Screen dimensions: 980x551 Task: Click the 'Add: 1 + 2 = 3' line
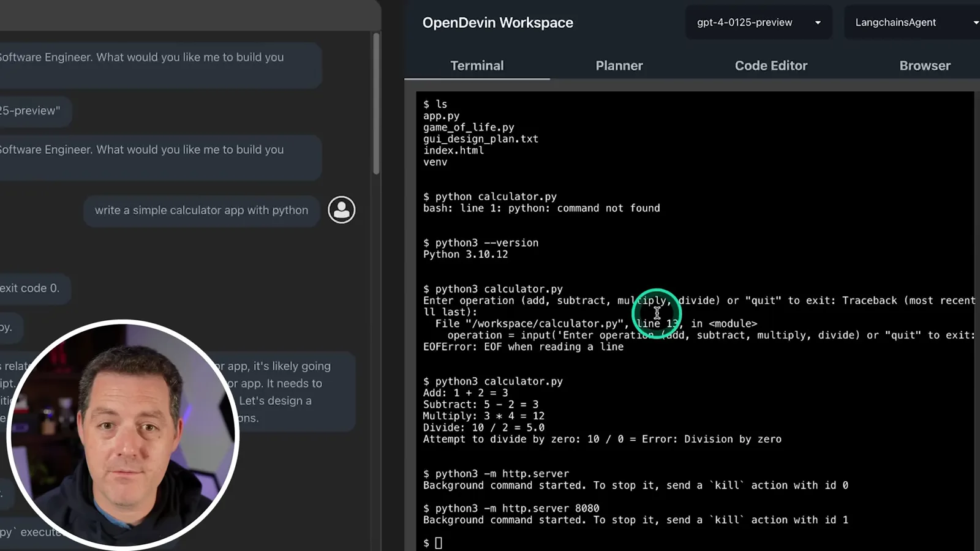pyautogui.click(x=466, y=393)
